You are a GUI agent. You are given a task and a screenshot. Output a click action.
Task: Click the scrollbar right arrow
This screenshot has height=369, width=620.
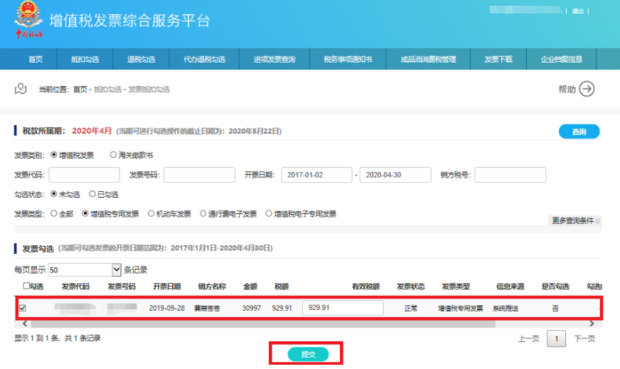tap(592, 324)
